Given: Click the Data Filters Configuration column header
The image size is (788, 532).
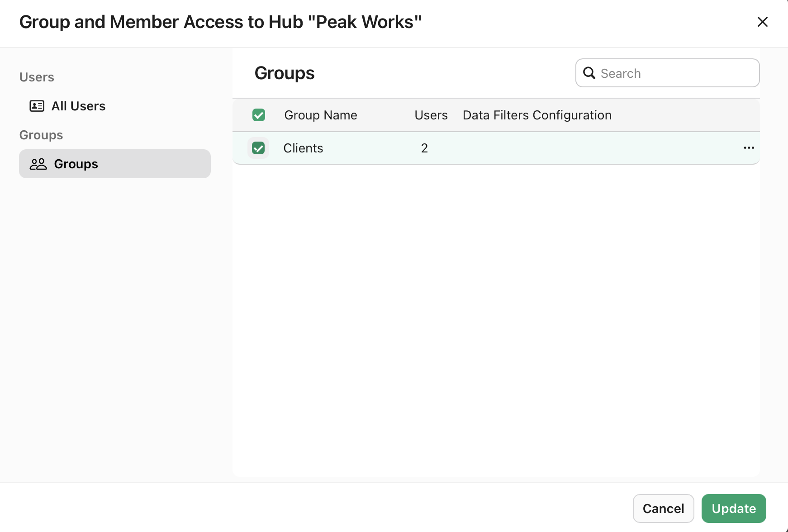Looking at the screenshot, I should click(x=537, y=115).
